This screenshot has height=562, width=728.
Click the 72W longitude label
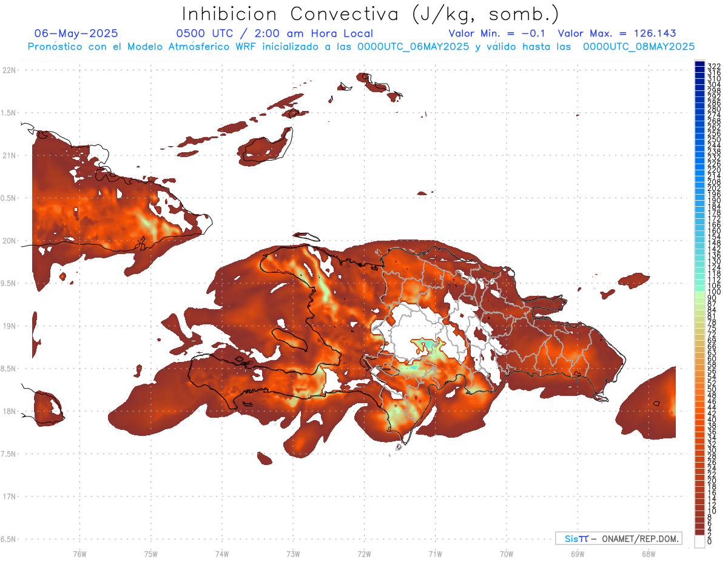coord(364,554)
